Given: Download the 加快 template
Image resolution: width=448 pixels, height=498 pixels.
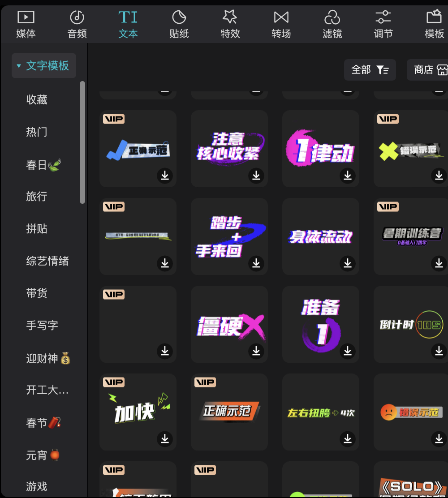Looking at the screenshot, I should point(164,439).
